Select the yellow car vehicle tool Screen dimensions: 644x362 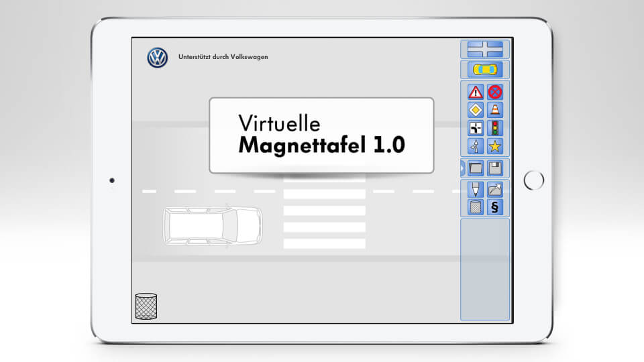(x=484, y=70)
